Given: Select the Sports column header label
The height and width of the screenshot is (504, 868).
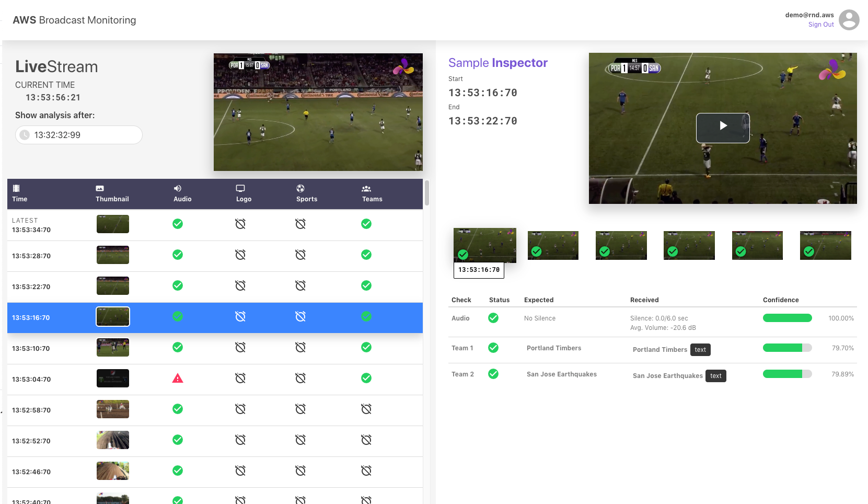Looking at the screenshot, I should click(x=307, y=199).
